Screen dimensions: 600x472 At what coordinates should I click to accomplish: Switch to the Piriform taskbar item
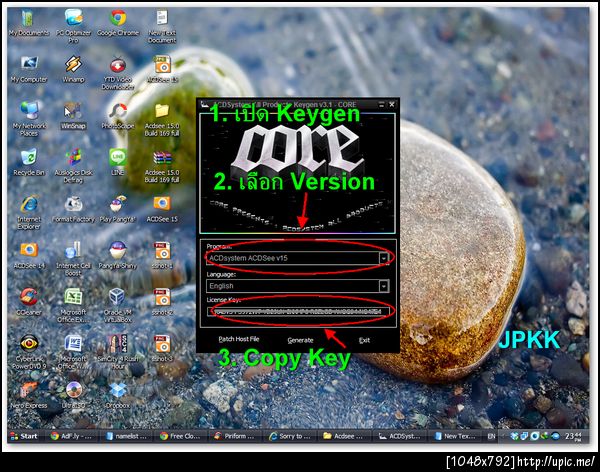(x=235, y=436)
